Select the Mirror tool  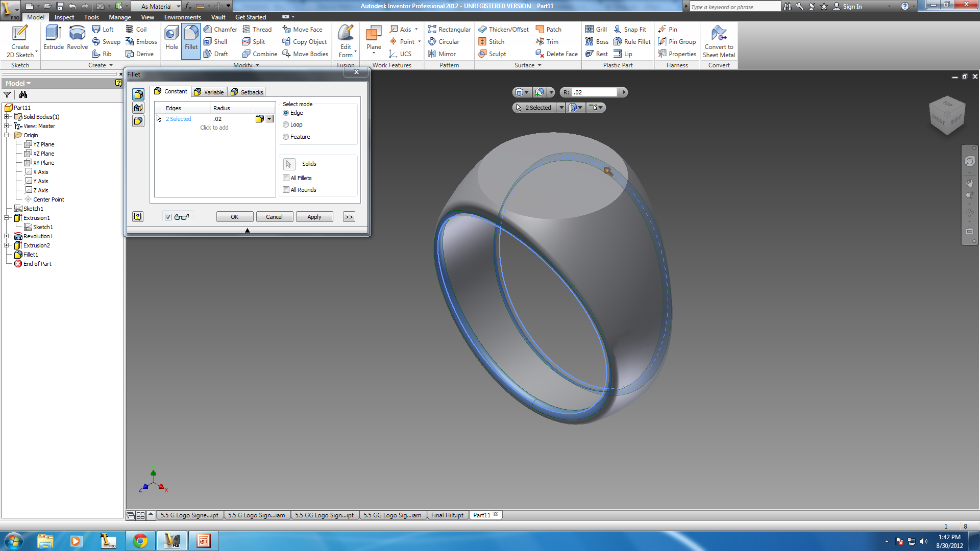(x=442, y=54)
